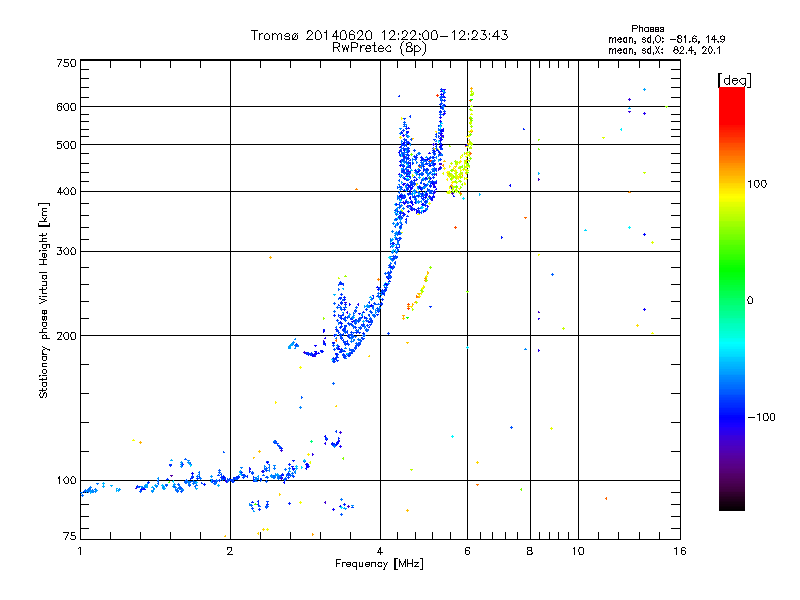Click the y-axis tick label '400'
This screenshot has width=800, height=600.
tap(67, 192)
